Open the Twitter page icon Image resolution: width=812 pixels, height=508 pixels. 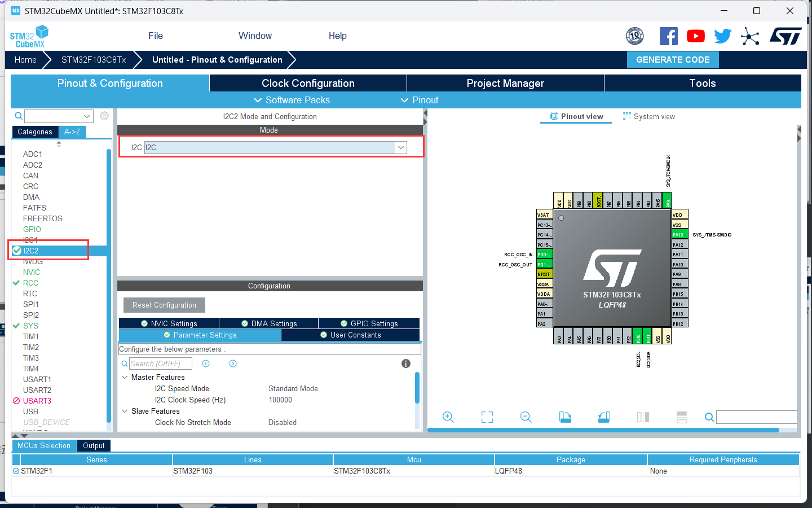tap(723, 36)
